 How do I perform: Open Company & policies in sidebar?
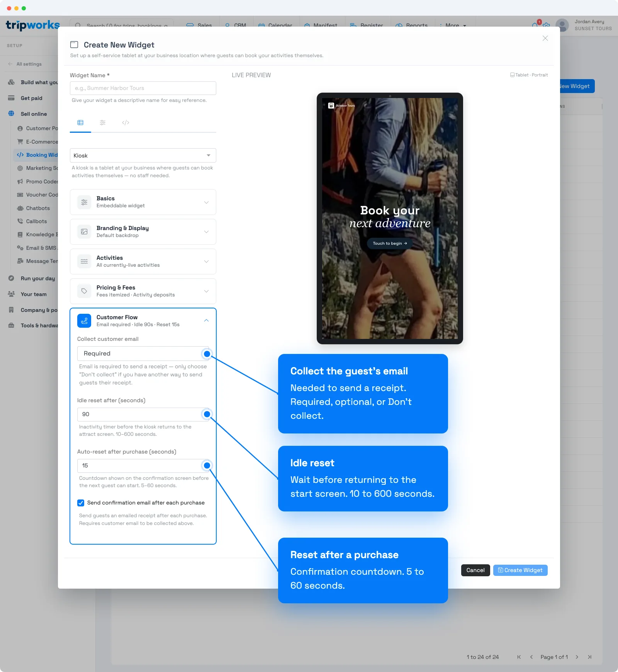coord(33,310)
